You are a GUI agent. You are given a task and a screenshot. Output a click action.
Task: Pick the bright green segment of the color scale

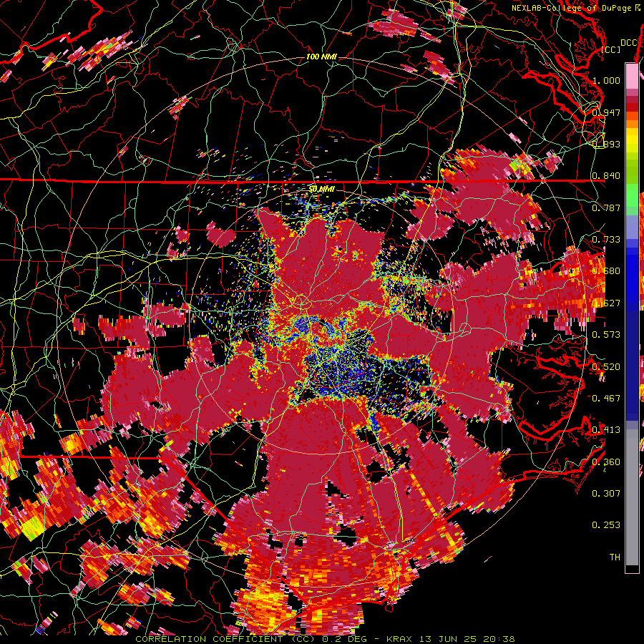click(x=632, y=195)
